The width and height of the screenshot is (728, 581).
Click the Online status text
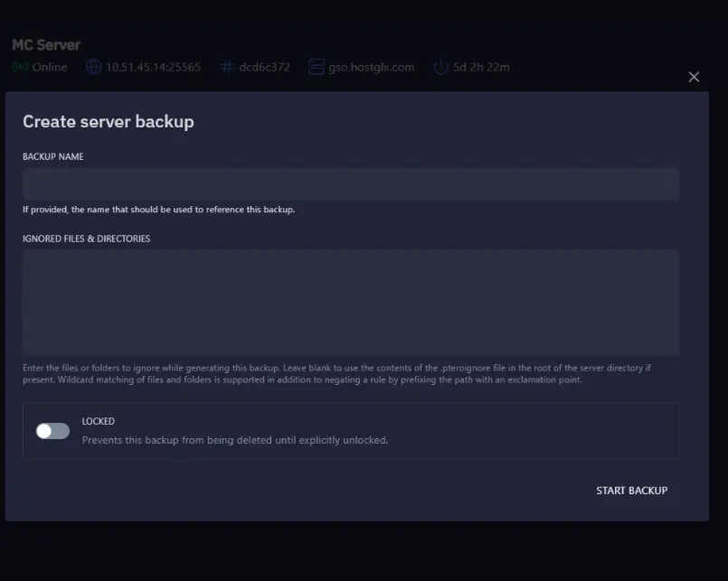[50, 67]
